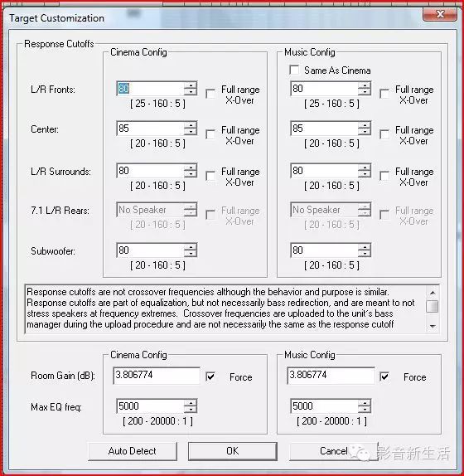Enable Same As Cinema checkbox
This screenshot has height=476, width=464.
(x=294, y=70)
